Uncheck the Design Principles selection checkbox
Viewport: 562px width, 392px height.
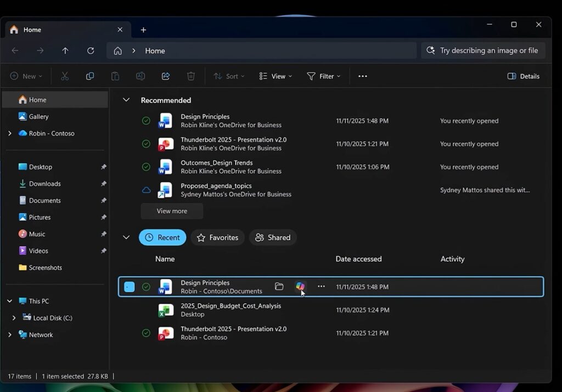[x=129, y=286]
